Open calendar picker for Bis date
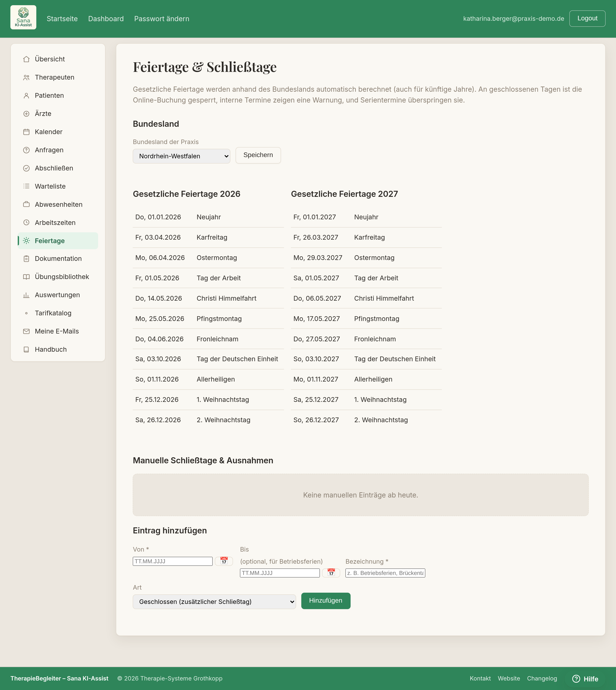Image resolution: width=616 pixels, height=690 pixels. point(331,573)
